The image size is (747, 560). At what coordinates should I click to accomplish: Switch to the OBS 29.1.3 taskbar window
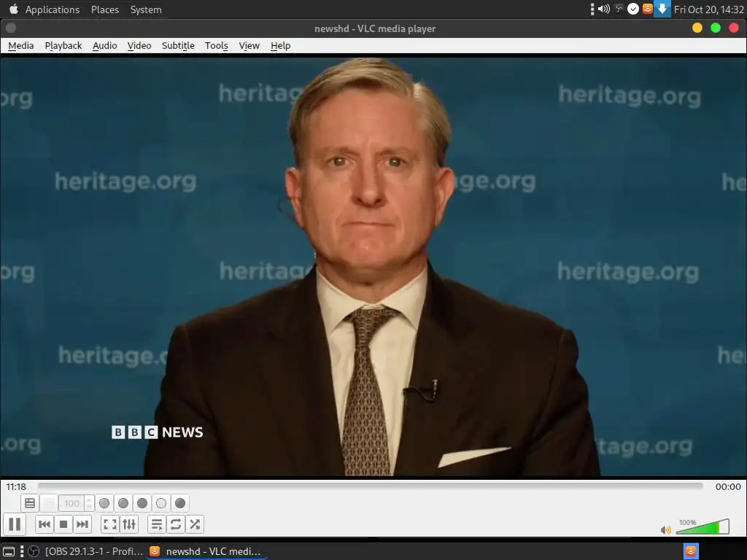[x=86, y=551]
